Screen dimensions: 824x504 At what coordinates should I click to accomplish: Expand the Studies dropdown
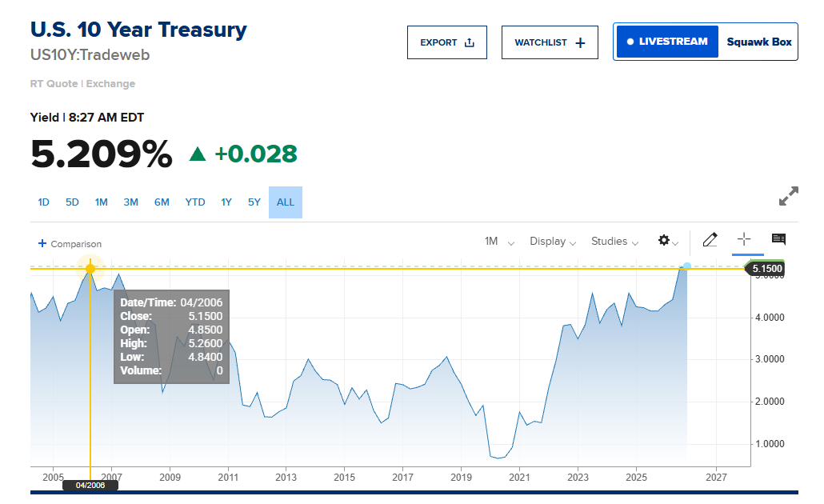(x=615, y=242)
